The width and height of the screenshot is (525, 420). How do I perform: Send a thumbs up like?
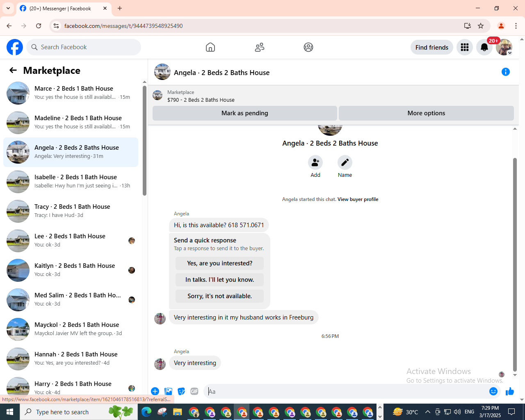tap(510, 391)
